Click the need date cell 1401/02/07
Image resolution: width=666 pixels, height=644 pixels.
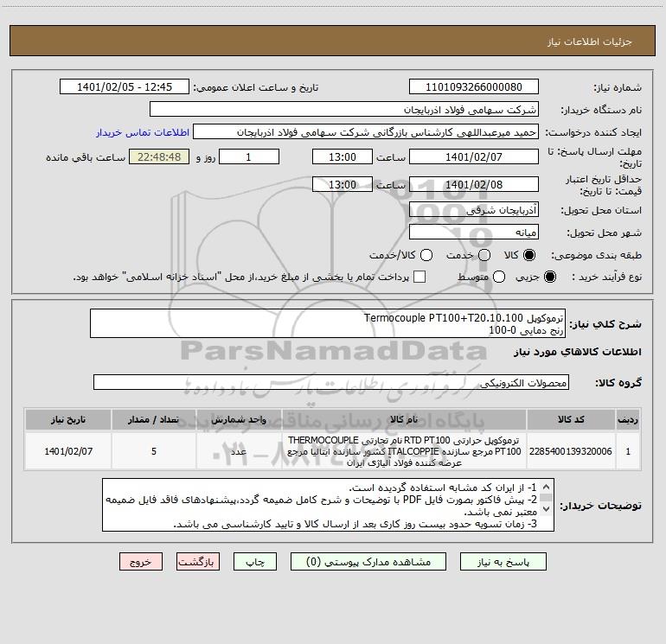(x=68, y=451)
